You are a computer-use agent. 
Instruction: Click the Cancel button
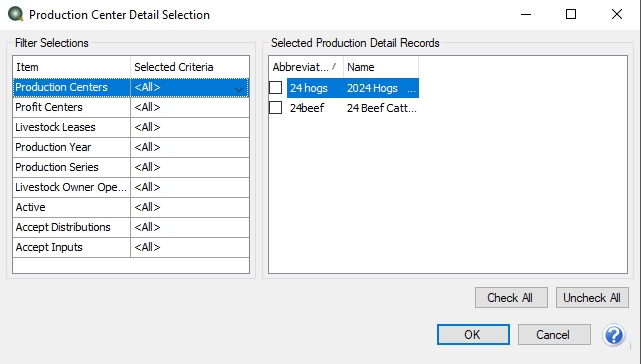[554, 335]
